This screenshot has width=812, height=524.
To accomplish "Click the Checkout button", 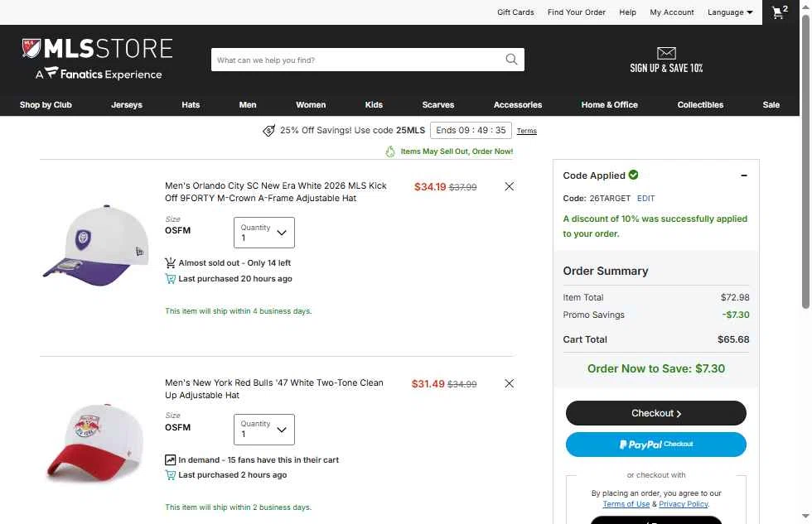I will point(655,413).
